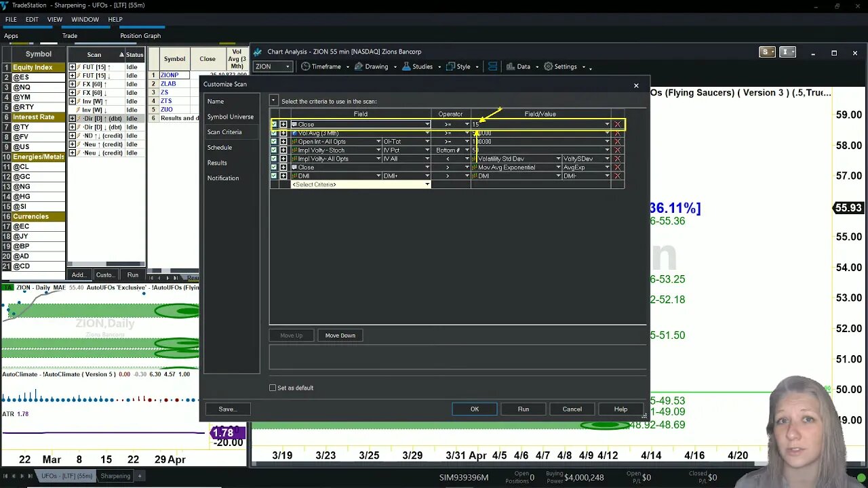Add a new workspace tab with plus

[x=140, y=476]
